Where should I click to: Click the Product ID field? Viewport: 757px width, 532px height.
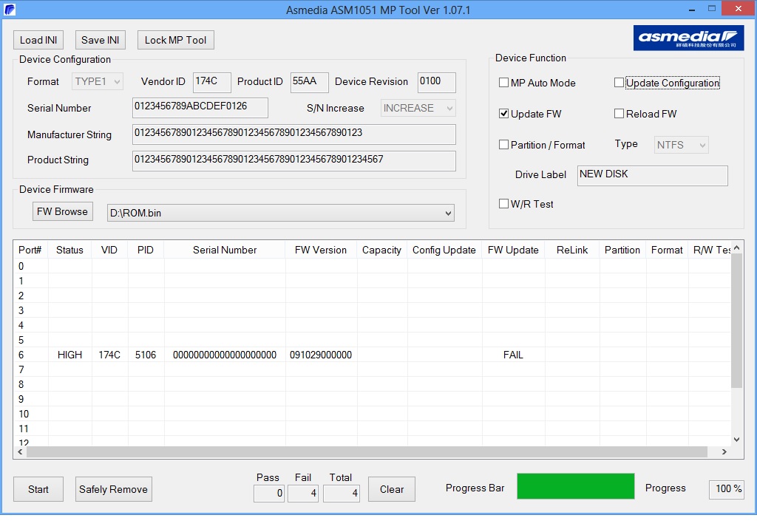pos(309,82)
